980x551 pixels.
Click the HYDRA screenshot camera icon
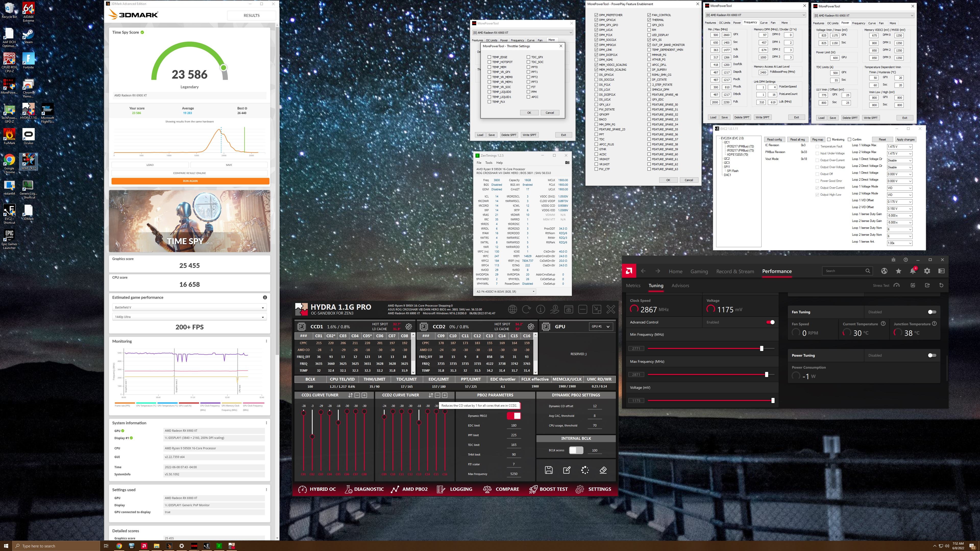(x=569, y=309)
